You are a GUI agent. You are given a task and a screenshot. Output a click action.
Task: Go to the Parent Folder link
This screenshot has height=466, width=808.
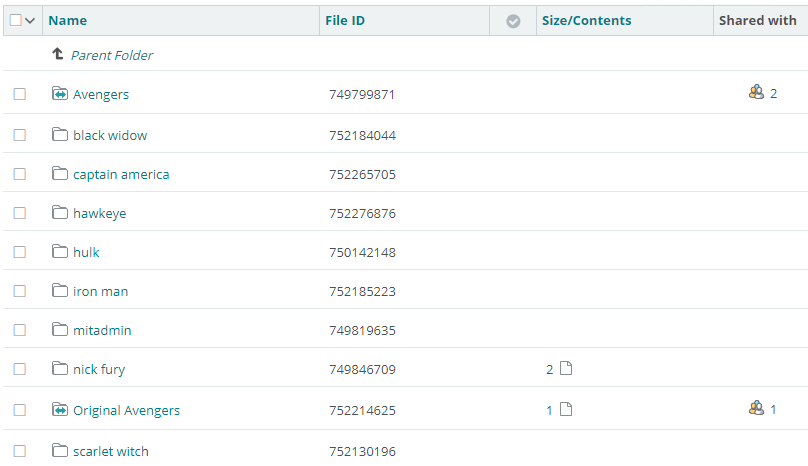tap(112, 55)
